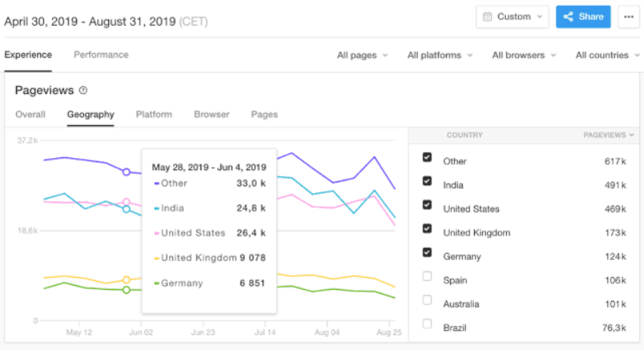Check the Brazil country checkbox

coord(427,324)
